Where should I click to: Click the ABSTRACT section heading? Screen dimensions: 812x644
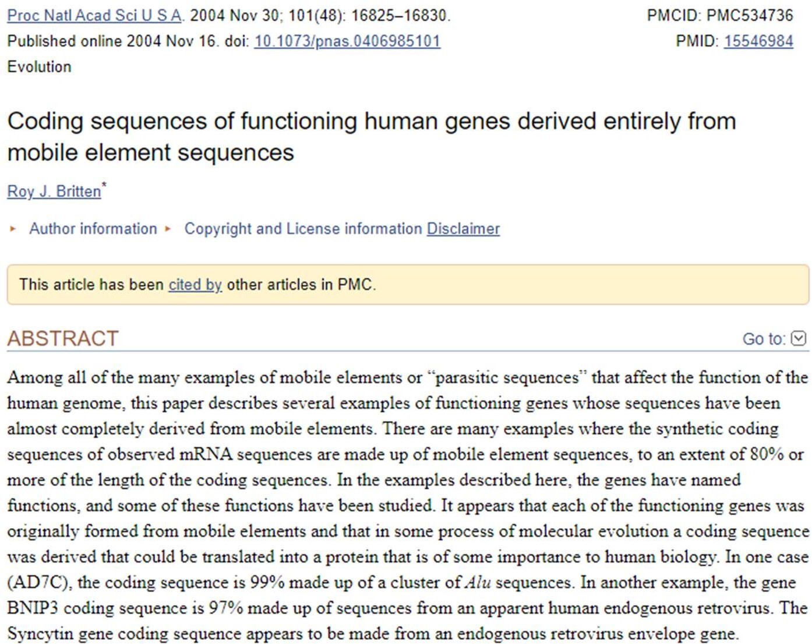click(x=63, y=338)
